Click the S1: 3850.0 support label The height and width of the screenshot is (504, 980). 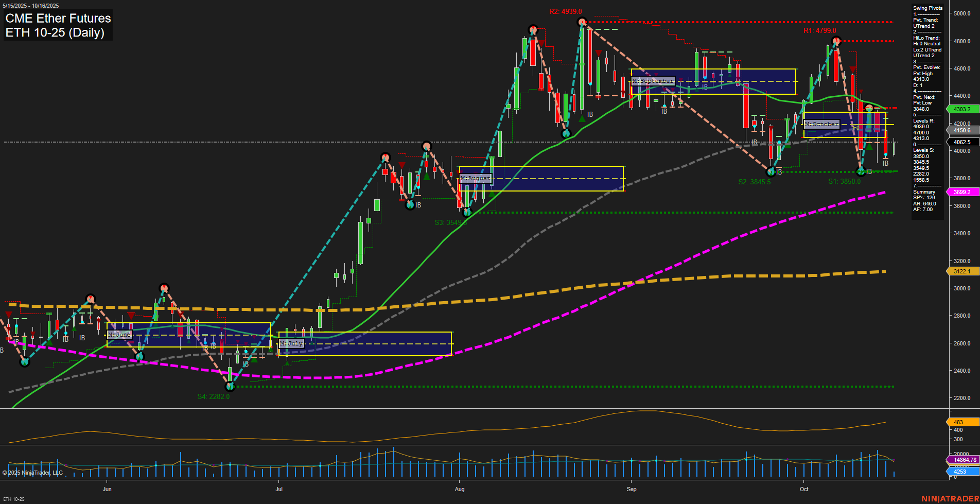coord(845,181)
